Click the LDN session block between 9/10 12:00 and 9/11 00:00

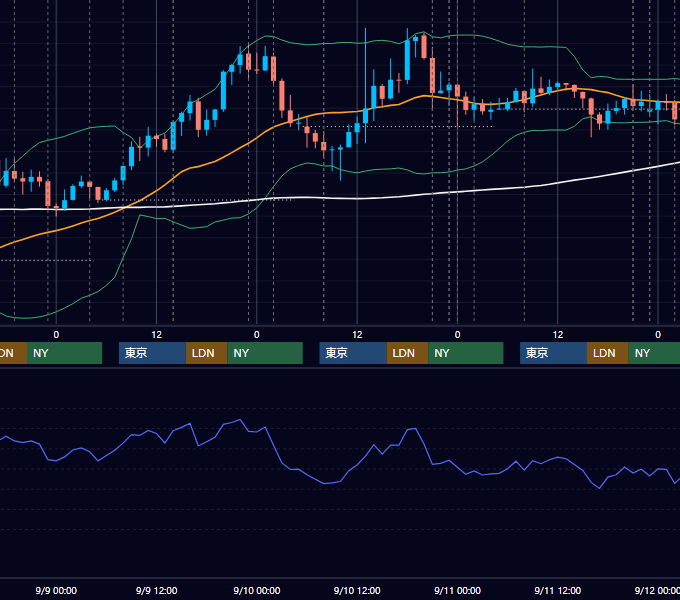click(x=407, y=353)
